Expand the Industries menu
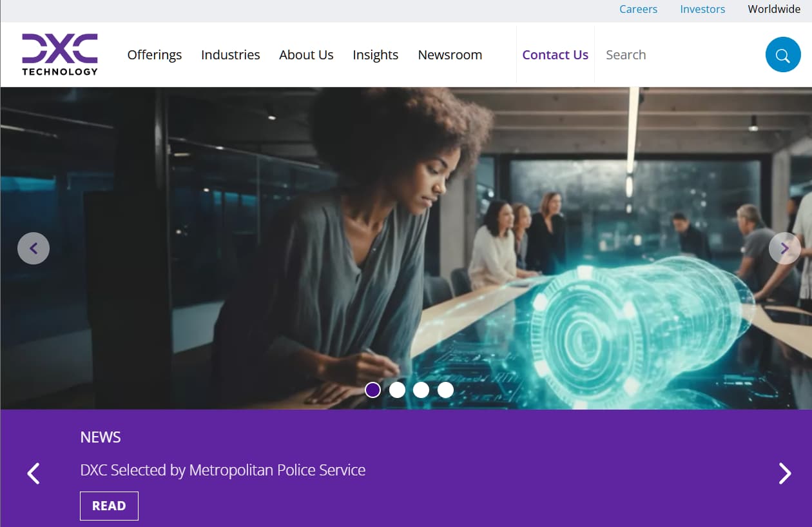This screenshot has height=527, width=812. click(x=231, y=55)
